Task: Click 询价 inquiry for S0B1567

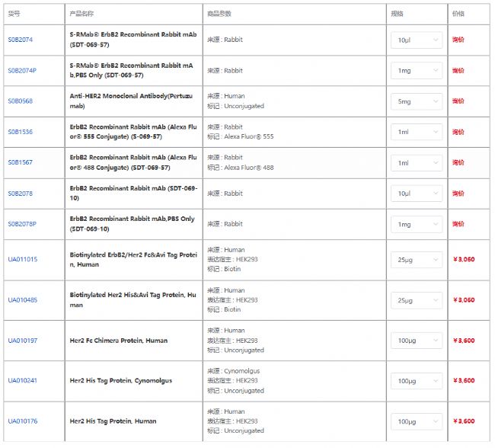Action: [x=458, y=163]
